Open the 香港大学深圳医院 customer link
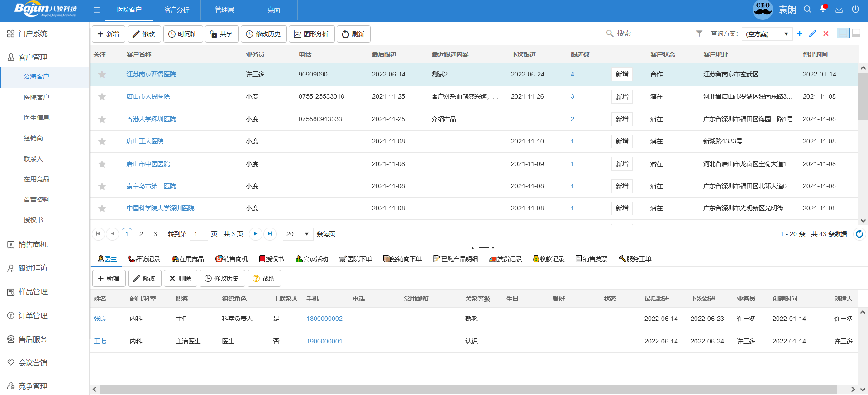 click(151, 119)
